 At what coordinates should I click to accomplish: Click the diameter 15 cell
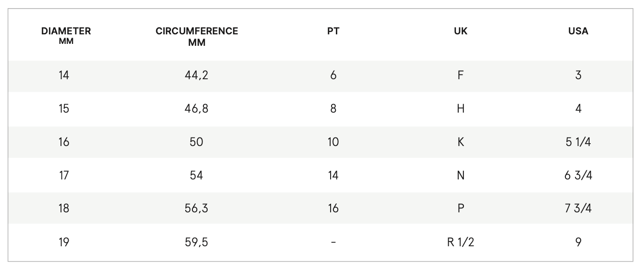coord(64,109)
